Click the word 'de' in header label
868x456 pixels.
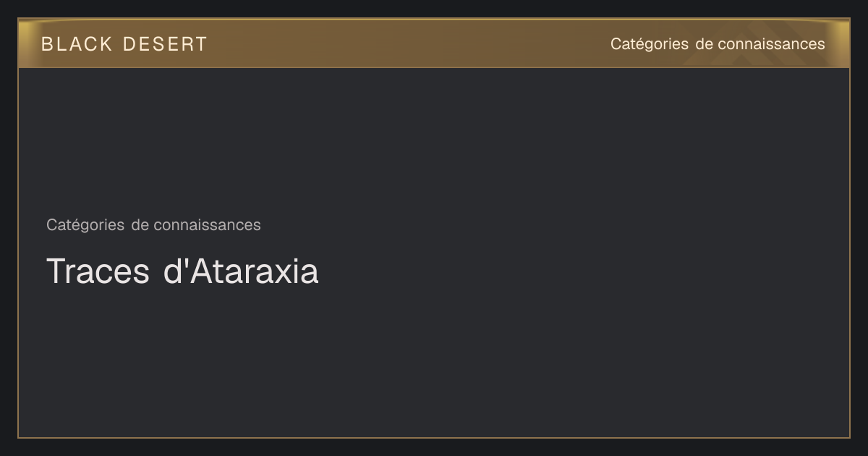click(704, 44)
